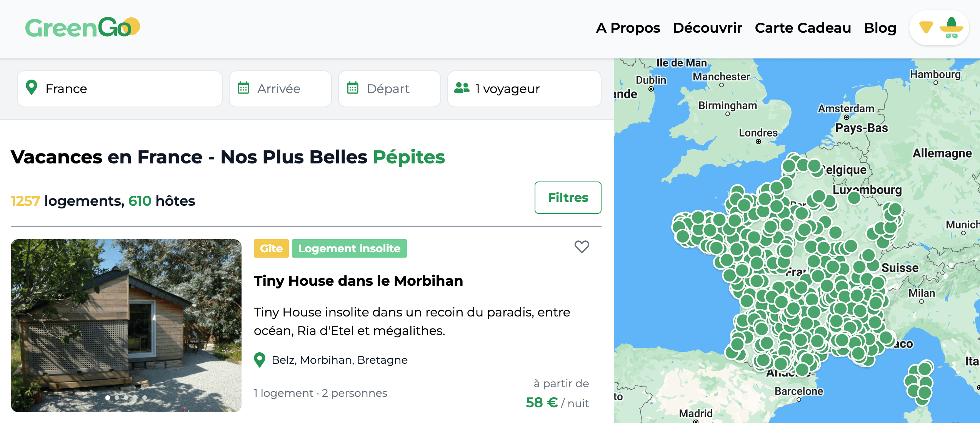Toggle favorite heart on Tiny House listing
Viewport: 980px width, 423px height.
click(x=582, y=247)
